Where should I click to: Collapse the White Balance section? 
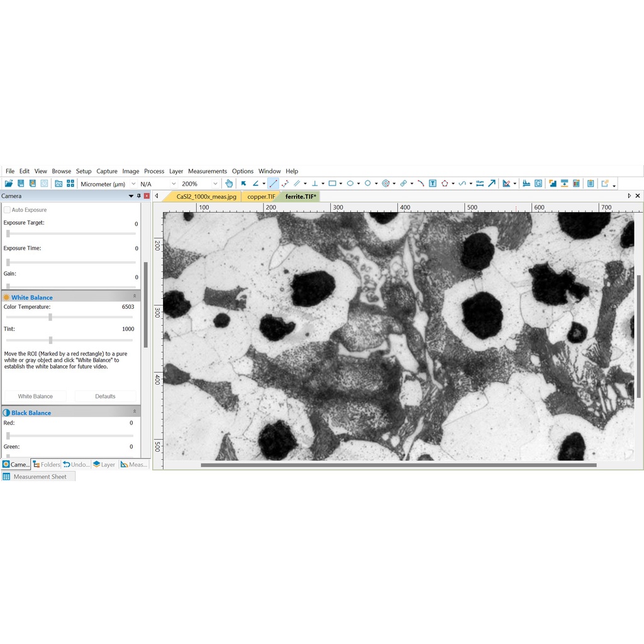tap(134, 296)
